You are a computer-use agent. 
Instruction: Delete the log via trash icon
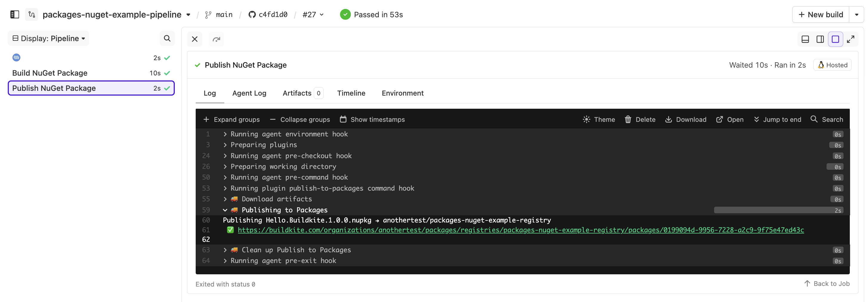click(640, 119)
